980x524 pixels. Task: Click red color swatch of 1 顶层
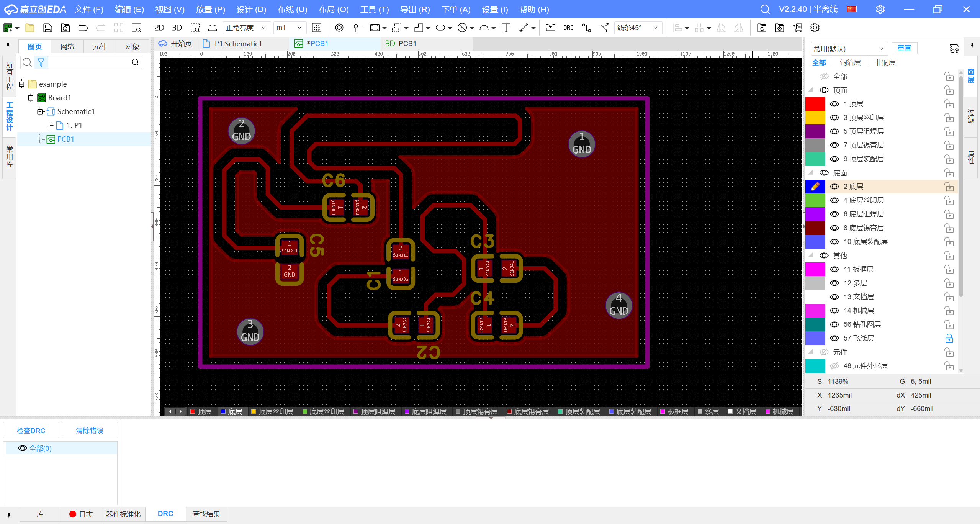click(x=815, y=104)
